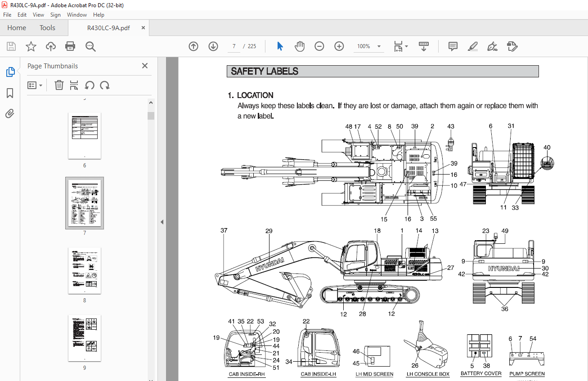Screen dimensions: 588x381
Task: Zoom in with the plus icon
Action: (339, 46)
